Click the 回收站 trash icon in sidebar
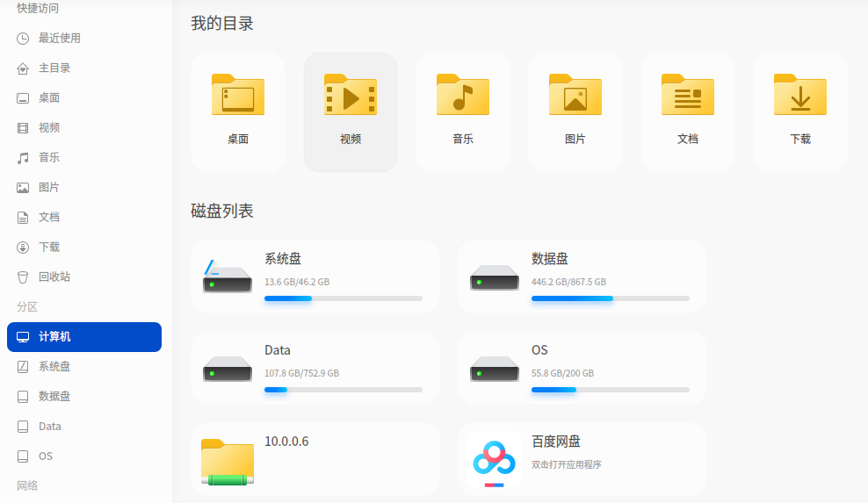The width and height of the screenshot is (868, 503). 23,277
